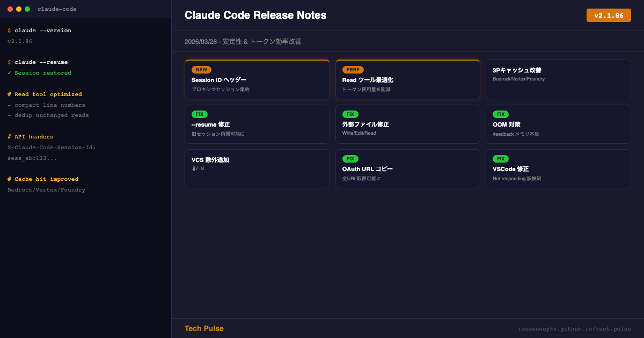
Task: Click the v2.1.86 version badge
Action: point(608,16)
